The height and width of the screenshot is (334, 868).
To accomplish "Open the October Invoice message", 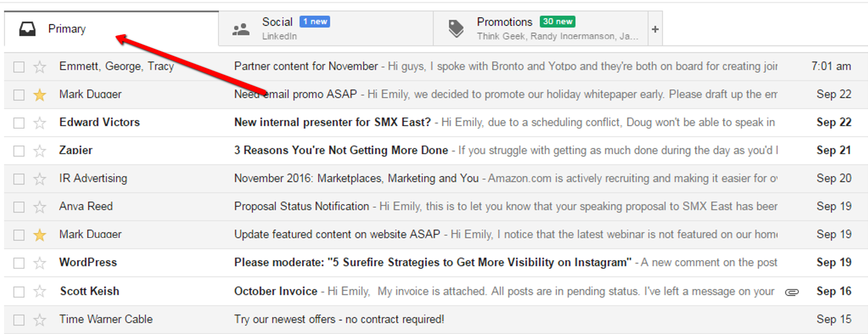I will tap(276, 291).
